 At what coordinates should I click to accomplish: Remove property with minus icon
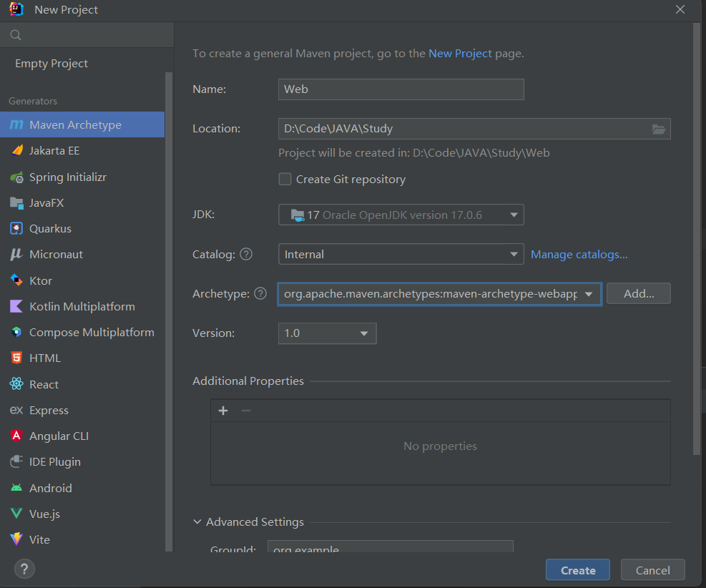(x=246, y=411)
